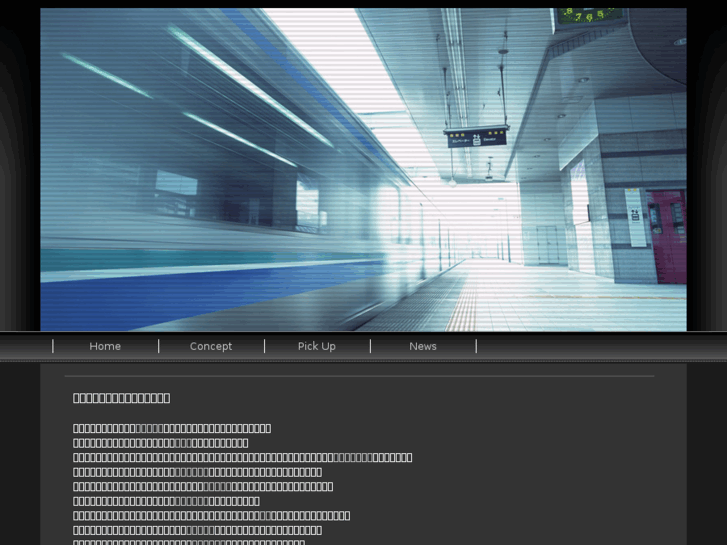Click the first line of body text
Image resolution: width=727 pixels, height=545 pixels.
click(172, 428)
